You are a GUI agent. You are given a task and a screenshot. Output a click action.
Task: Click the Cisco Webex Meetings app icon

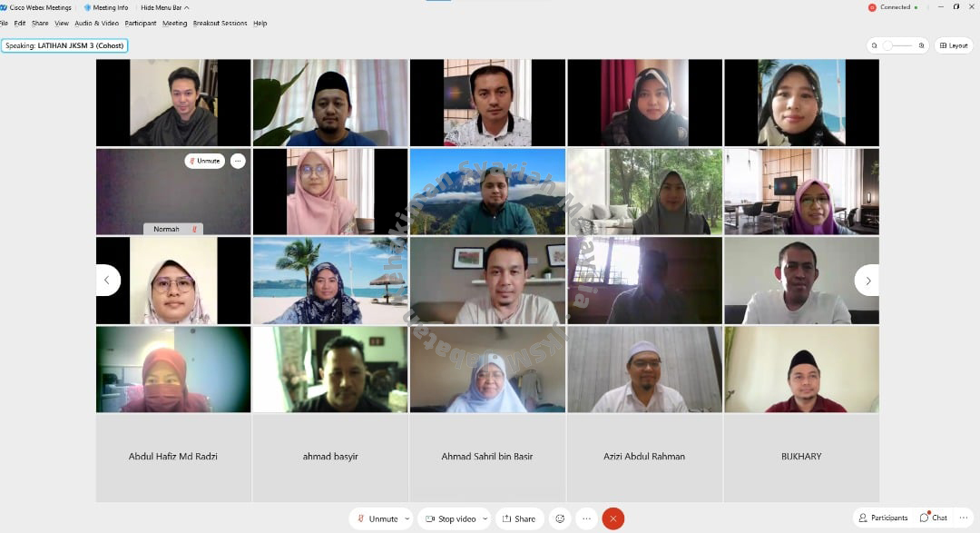[4, 7]
